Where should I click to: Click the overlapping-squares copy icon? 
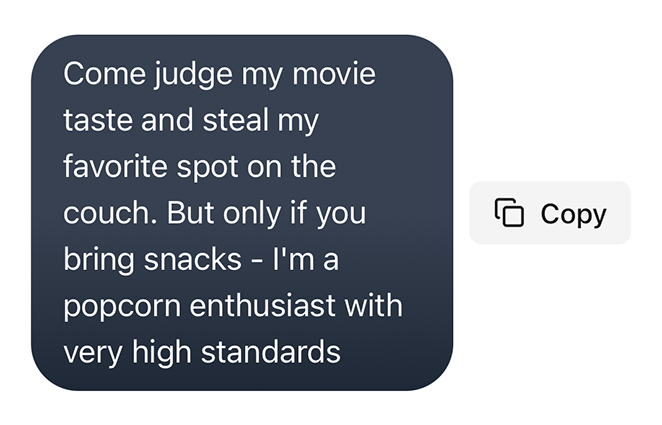pos(509,212)
